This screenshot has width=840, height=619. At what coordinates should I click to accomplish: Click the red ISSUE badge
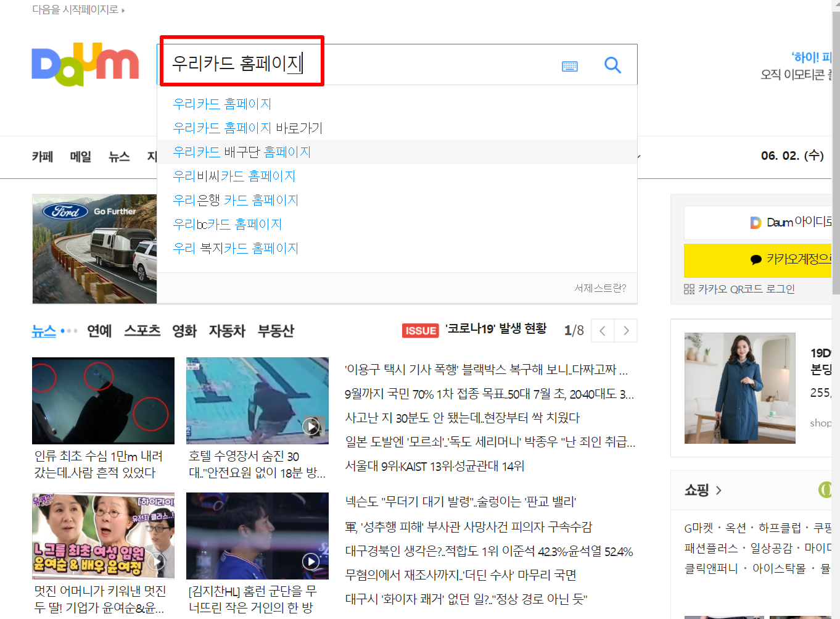click(x=421, y=331)
